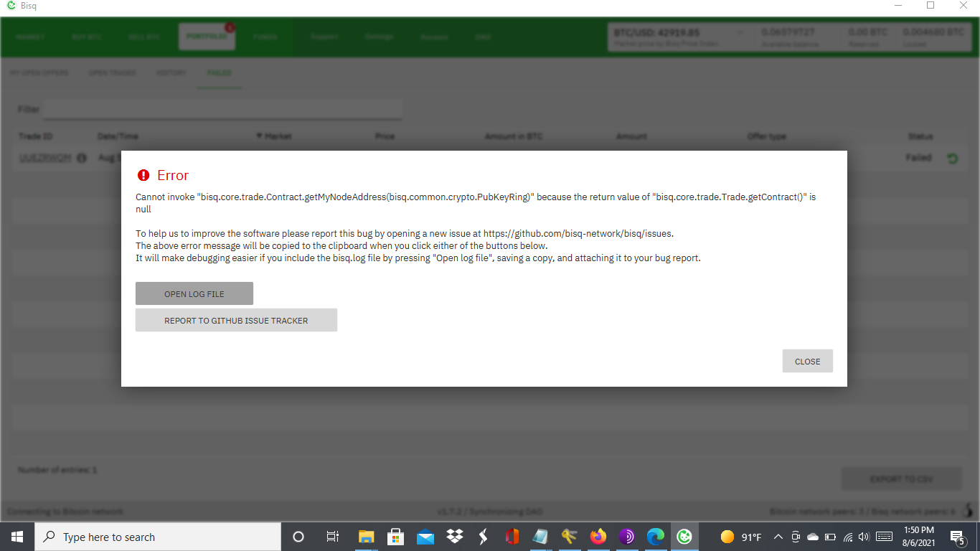Viewport: 980px width, 551px height.
Task: Switch to OPEN TRADES sub-tab
Action: tap(112, 73)
